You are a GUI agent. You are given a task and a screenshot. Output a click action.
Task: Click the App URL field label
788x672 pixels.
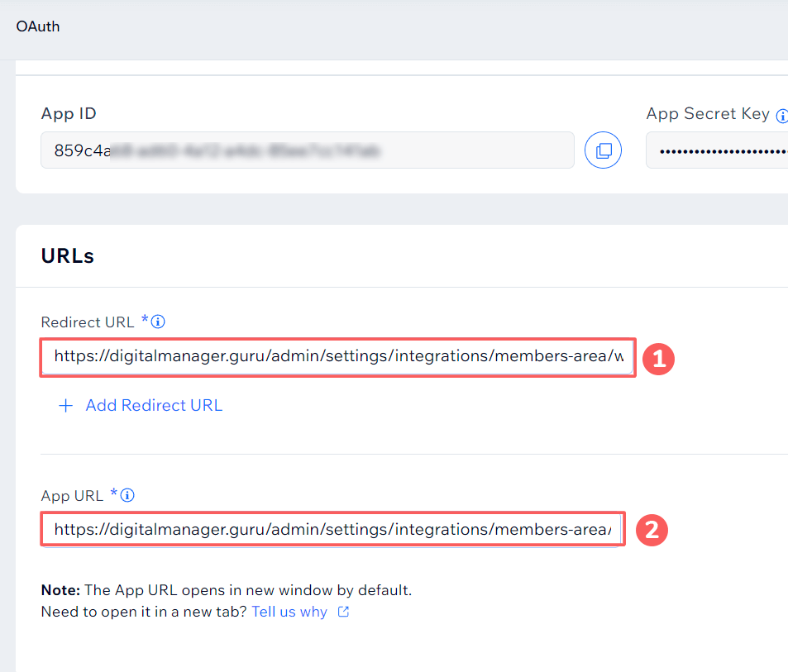click(72, 496)
